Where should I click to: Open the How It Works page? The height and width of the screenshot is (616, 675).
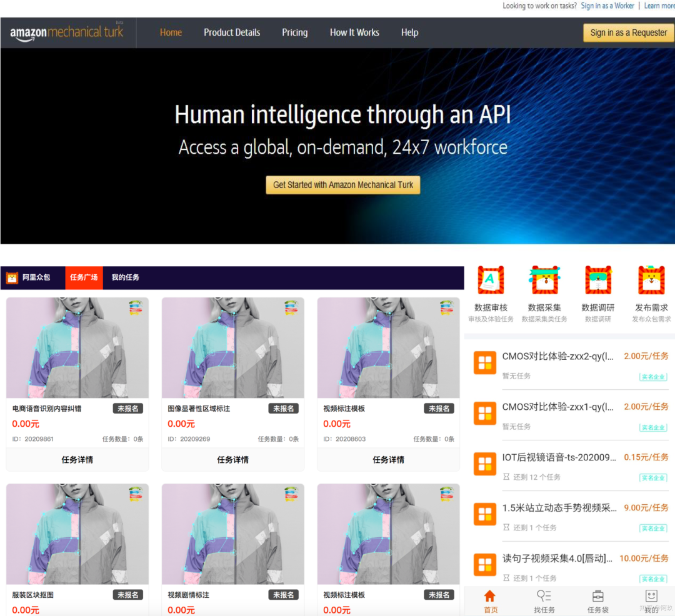pos(355,32)
